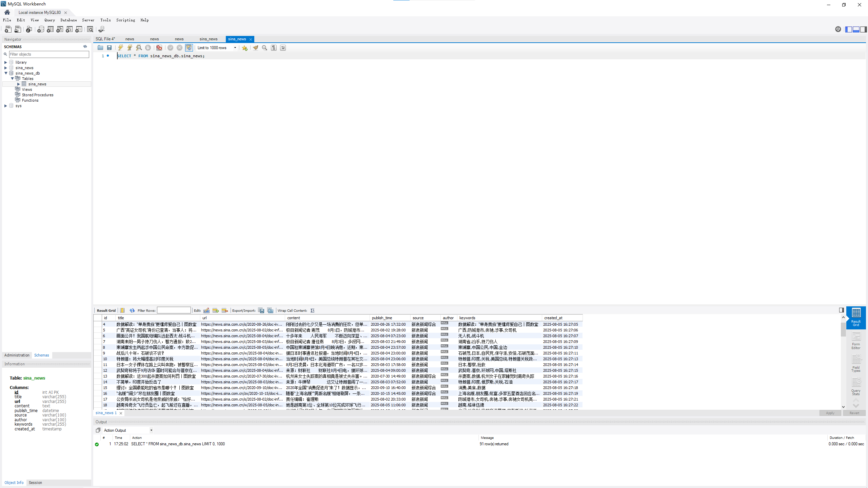Show the find panel magnifier icon
868x488 pixels.
point(264,48)
